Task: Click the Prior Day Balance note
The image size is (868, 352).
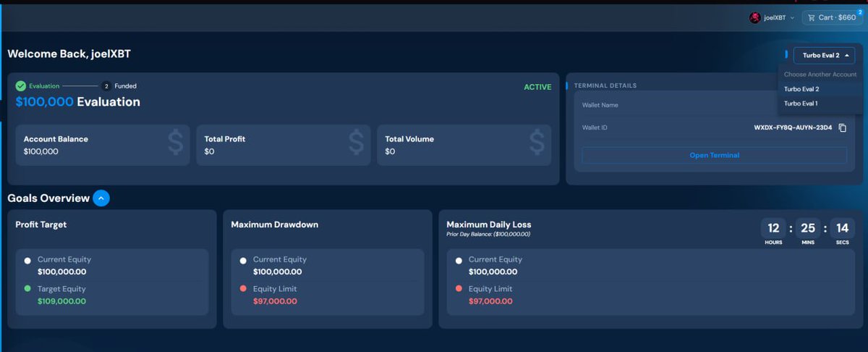Action: pos(489,235)
